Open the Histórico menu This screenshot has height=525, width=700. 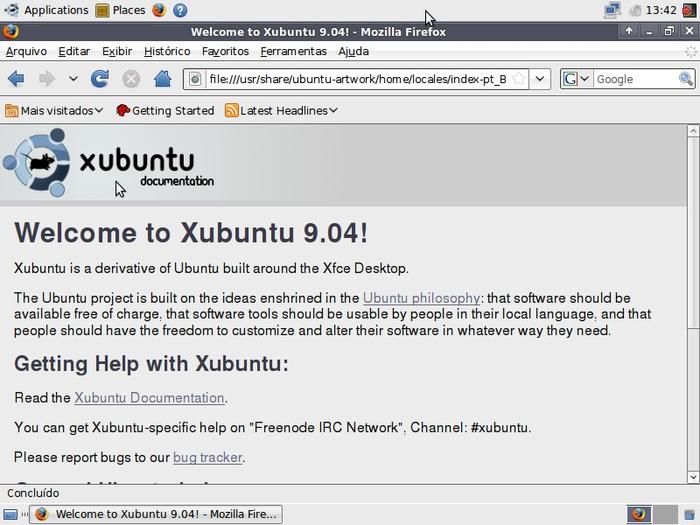click(x=167, y=51)
